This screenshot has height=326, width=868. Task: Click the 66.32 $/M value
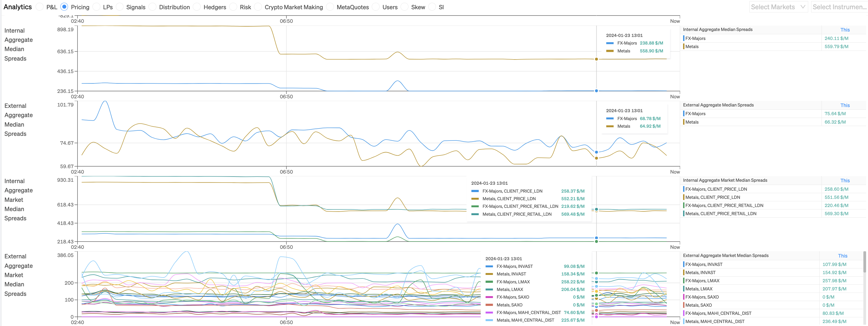point(835,122)
